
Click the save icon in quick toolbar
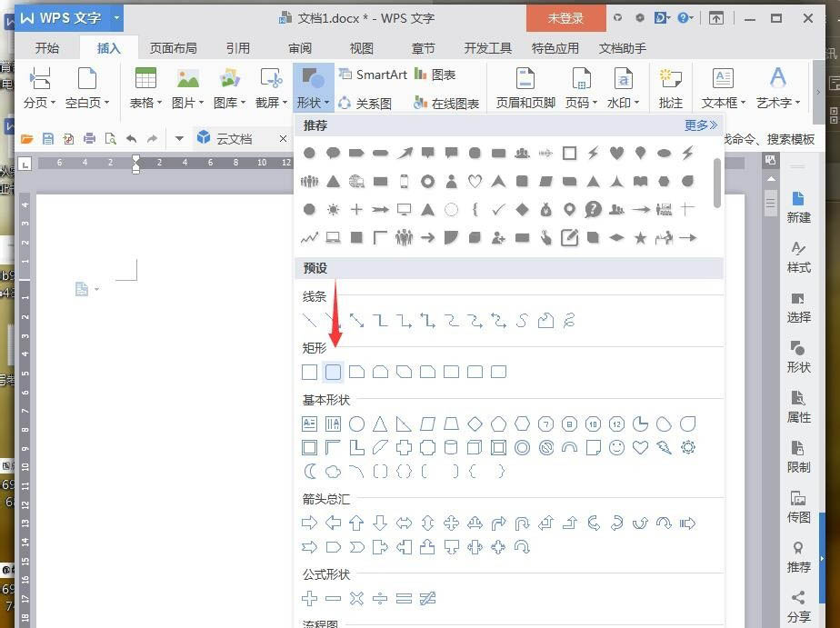coord(47,139)
